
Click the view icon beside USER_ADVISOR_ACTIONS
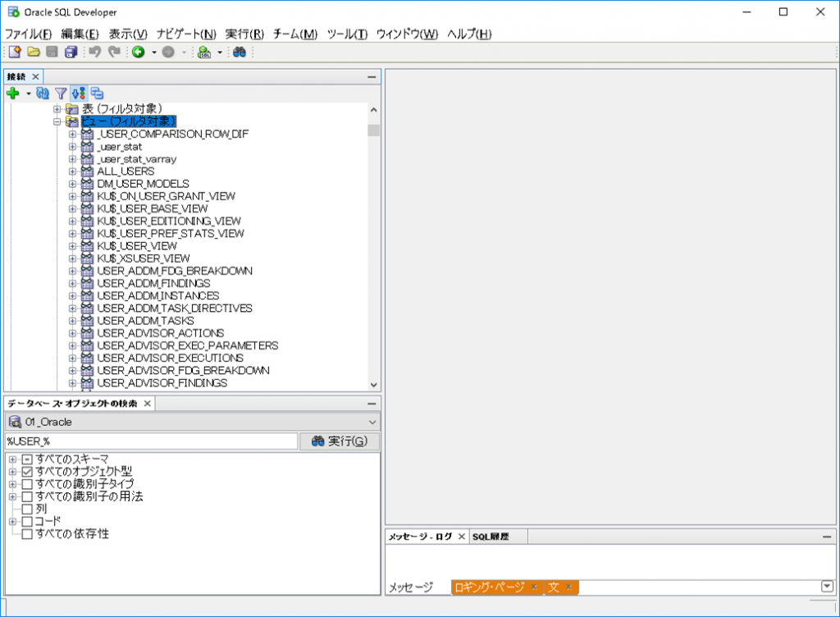pyautogui.click(x=87, y=333)
